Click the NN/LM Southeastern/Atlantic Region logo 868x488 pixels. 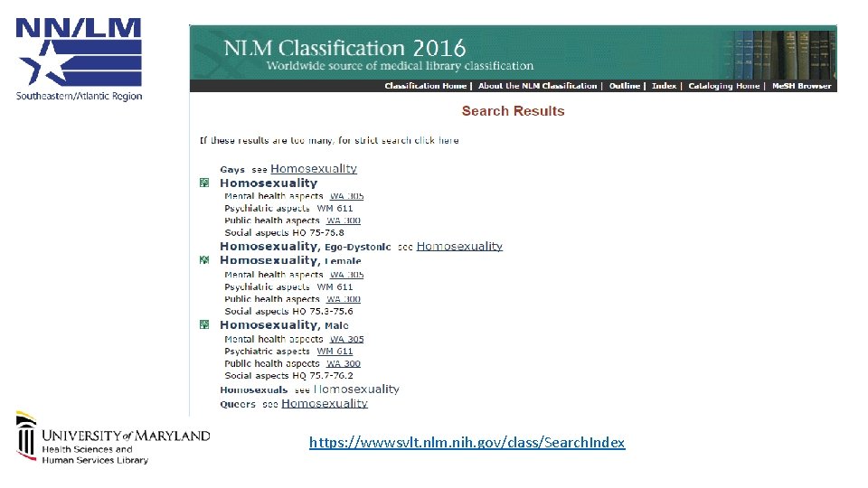(x=79, y=60)
